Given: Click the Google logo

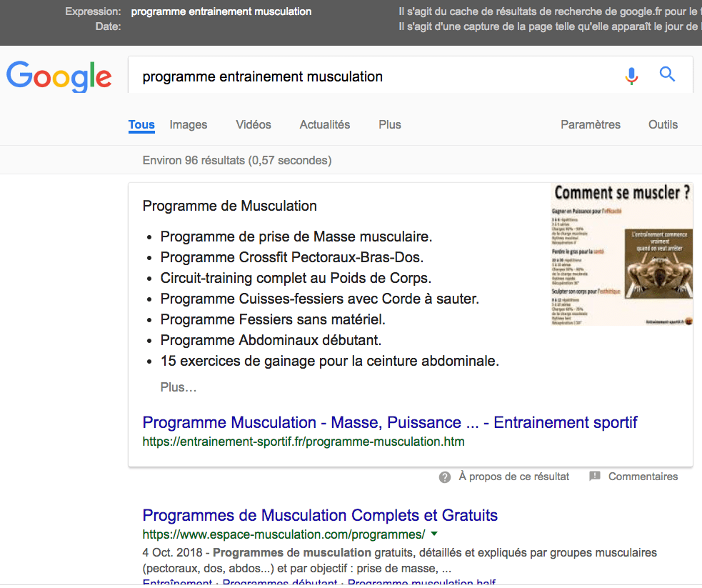Looking at the screenshot, I should click(59, 76).
